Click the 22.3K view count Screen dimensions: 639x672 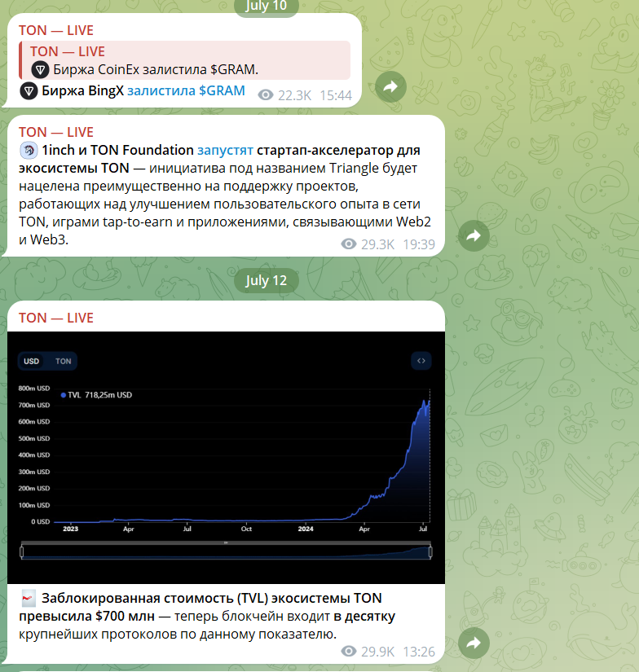pos(294,95)
